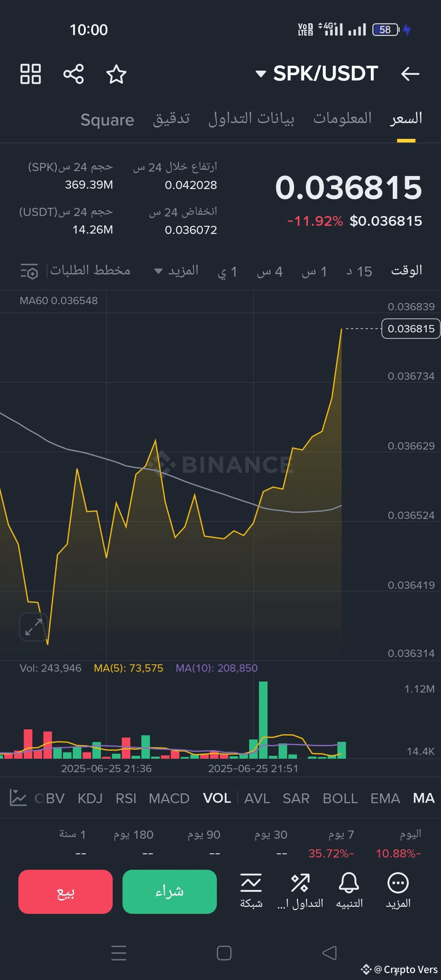Image resolution: width=441 pixels, height=980 pixels.
Task: Go back with the arrow icon
Action: click(410, 74)
